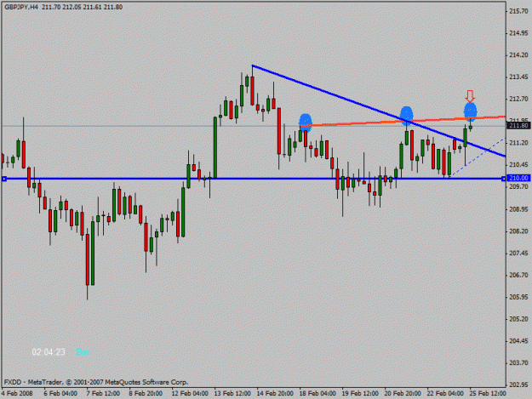This screenshot has width=532, height=399.
Task: Click the 214.95 price scale value
Action: tap(518, 33)
